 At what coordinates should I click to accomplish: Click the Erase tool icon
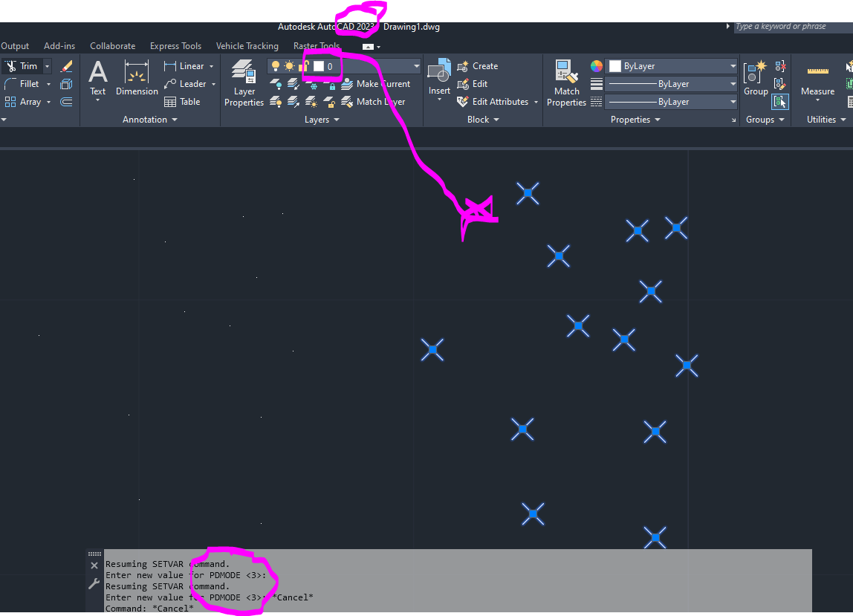click(65, 65)
